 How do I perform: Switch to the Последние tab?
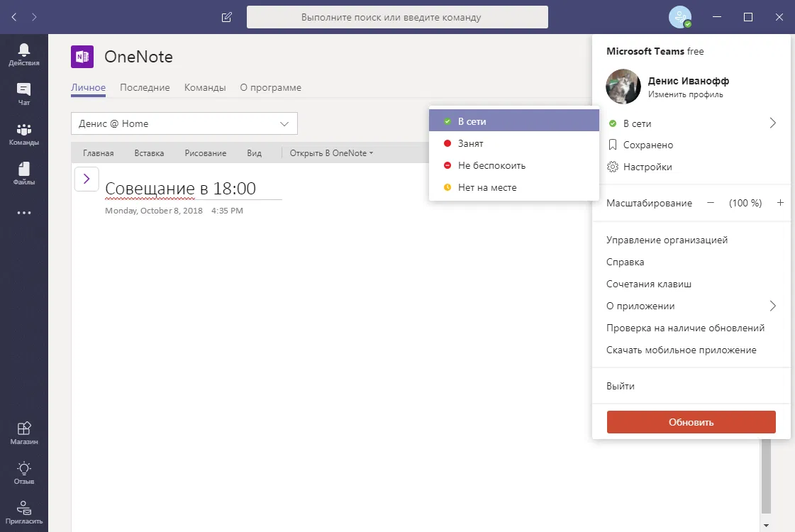coord(145,87)
